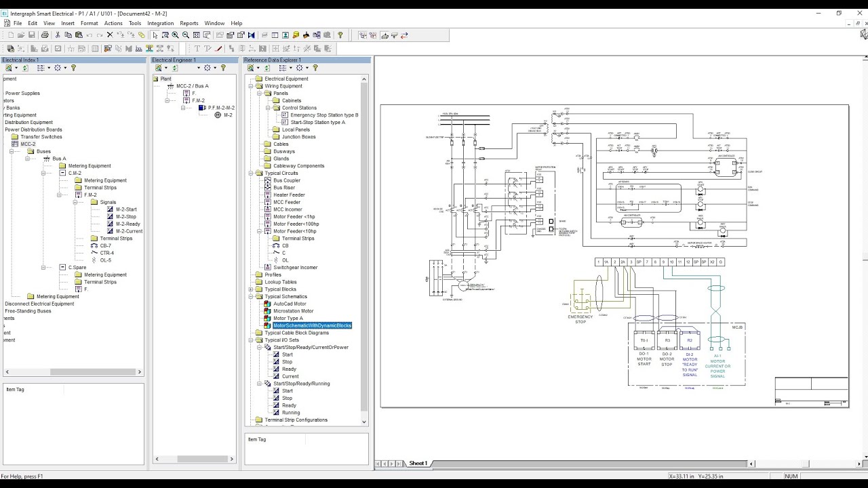Click the Delete X toolbar icon

[110, 35]
